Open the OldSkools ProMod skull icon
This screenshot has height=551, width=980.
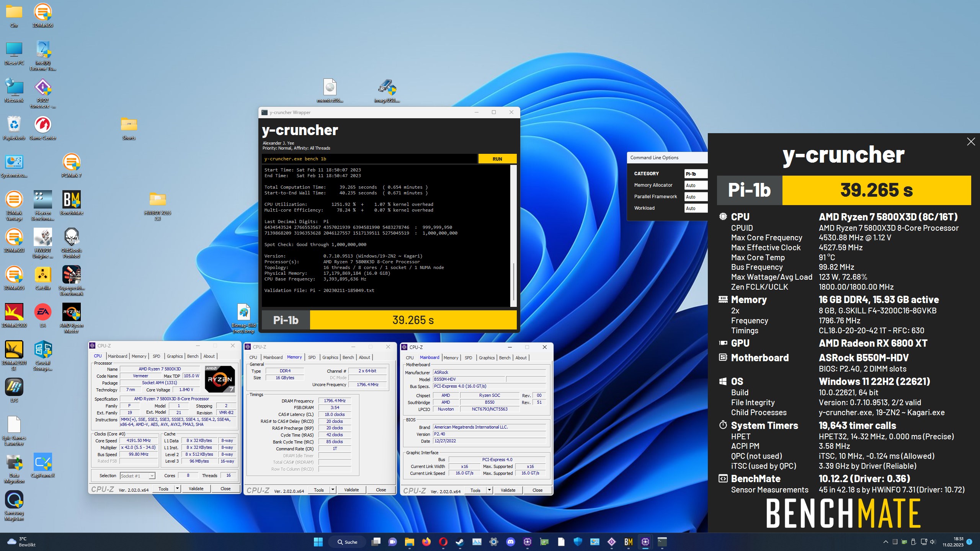[71, 243]
